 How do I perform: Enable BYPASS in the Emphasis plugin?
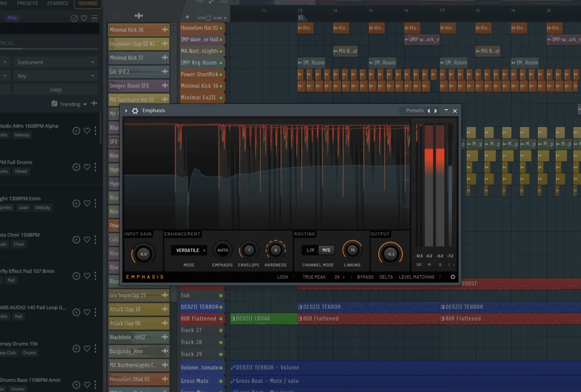(x=365, y=277)
